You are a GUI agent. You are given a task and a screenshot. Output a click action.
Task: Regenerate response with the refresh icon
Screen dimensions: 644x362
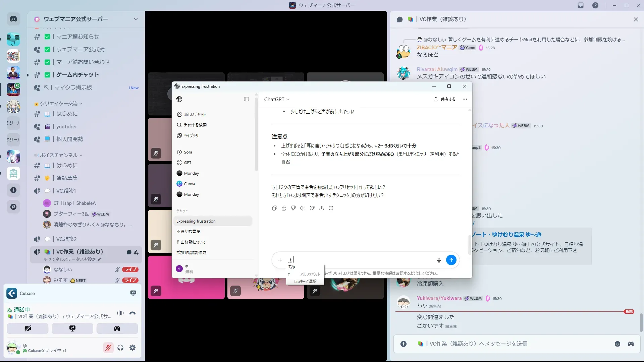click(331, 208)
